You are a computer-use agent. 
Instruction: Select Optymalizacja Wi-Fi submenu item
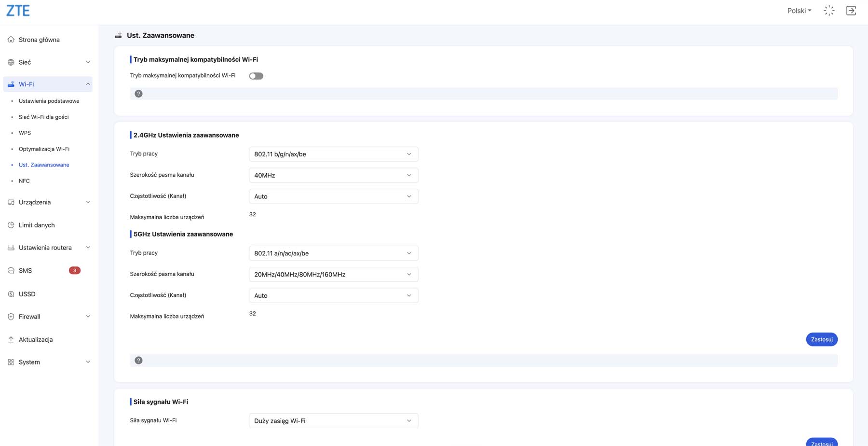click(x=44, y=149)
